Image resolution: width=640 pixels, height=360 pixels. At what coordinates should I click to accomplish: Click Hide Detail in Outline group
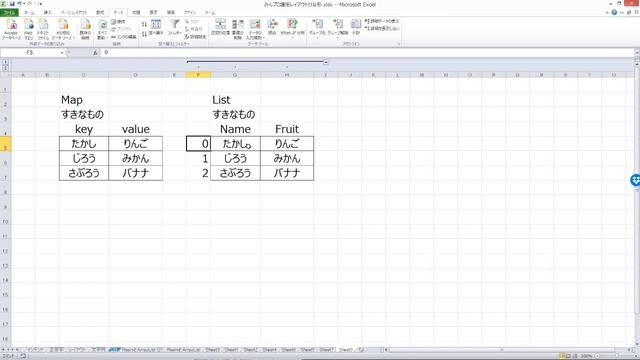(x=382, y=29)
